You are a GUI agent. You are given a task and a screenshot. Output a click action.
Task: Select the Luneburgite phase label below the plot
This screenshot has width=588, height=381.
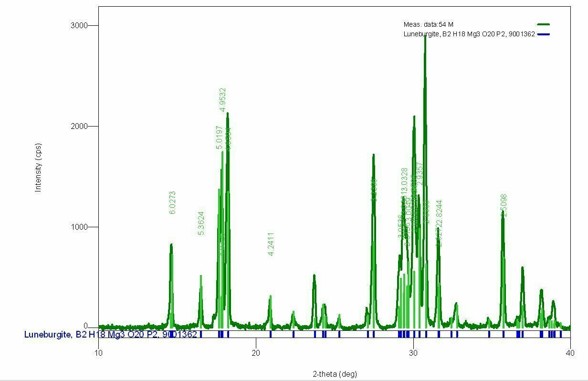tap(110, 334)
